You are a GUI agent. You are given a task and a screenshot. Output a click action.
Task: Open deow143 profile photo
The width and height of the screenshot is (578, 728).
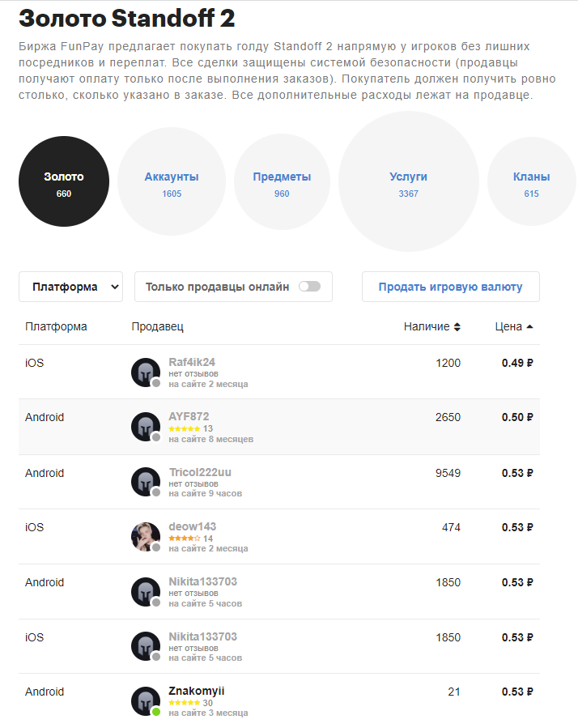(x=146, y=537)
